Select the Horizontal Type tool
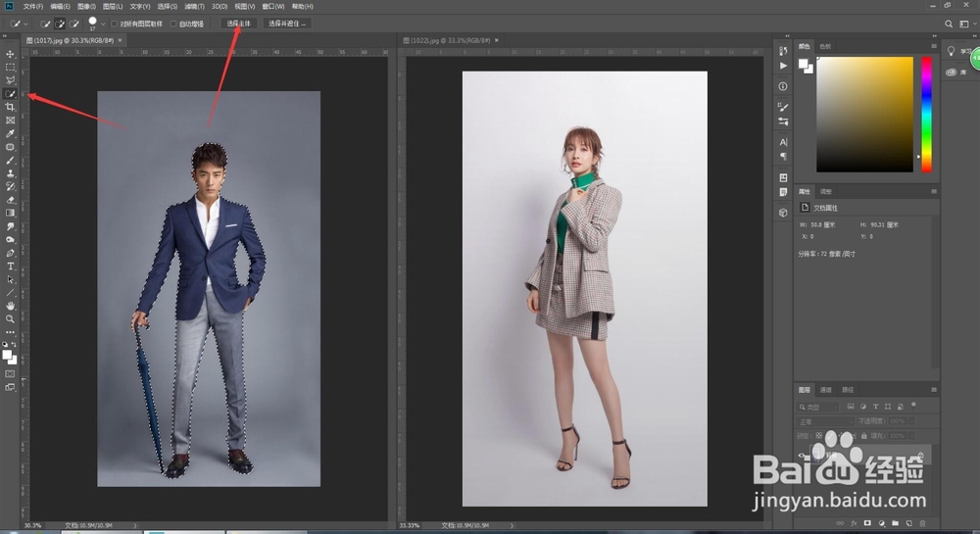Image resolution: width=980 pixels, height=534 pixels. pos(10,267)
